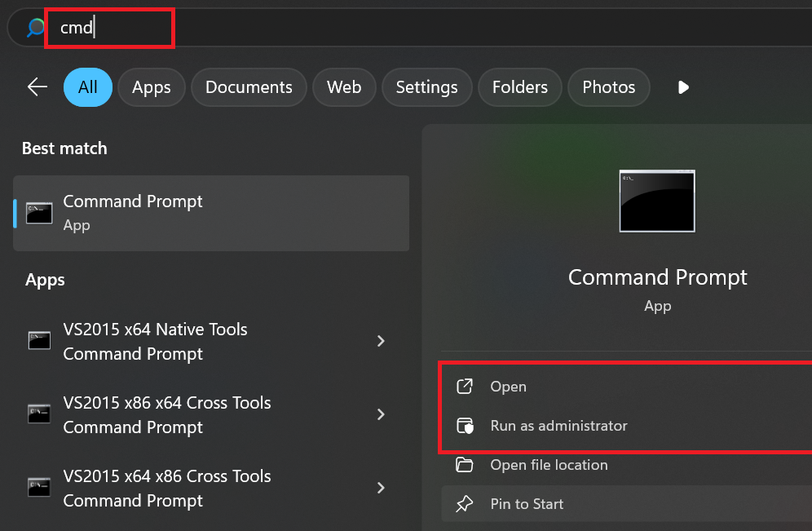Image resolution: width=812 pixels, height=531 pixels.
Task: Click Open in the right panel
Action: (x=508, y=387)
